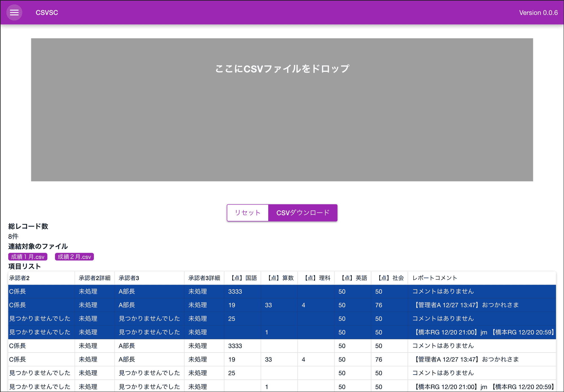
Task: Select the 【点】国語 column header
Action: 243,278
